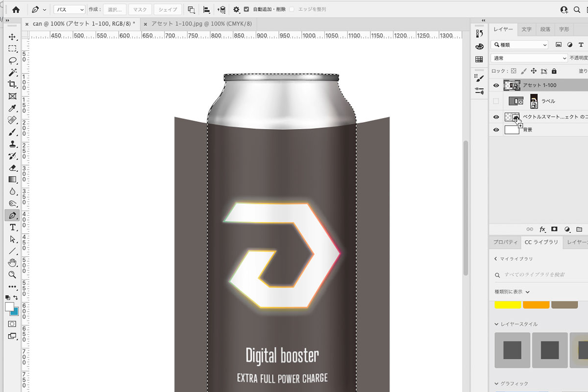Select the Zoom tool
This screenshot has width=588, height=392.
pos(13,274)
